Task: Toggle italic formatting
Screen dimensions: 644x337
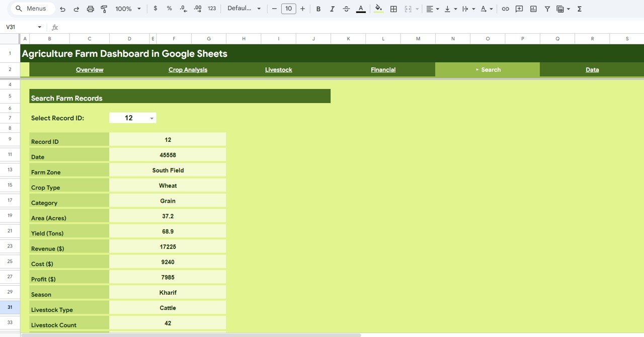Action: point(333,9)
